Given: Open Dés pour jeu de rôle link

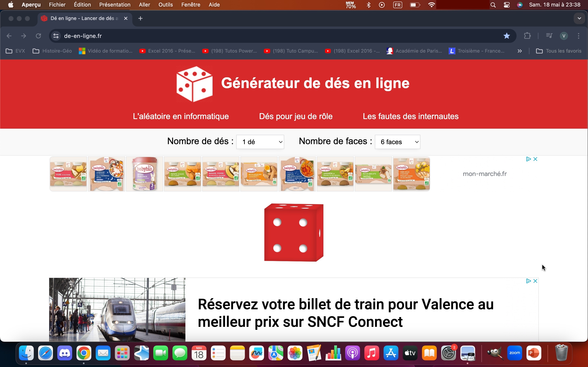Looking at the screenshot, I should point(295,116).
